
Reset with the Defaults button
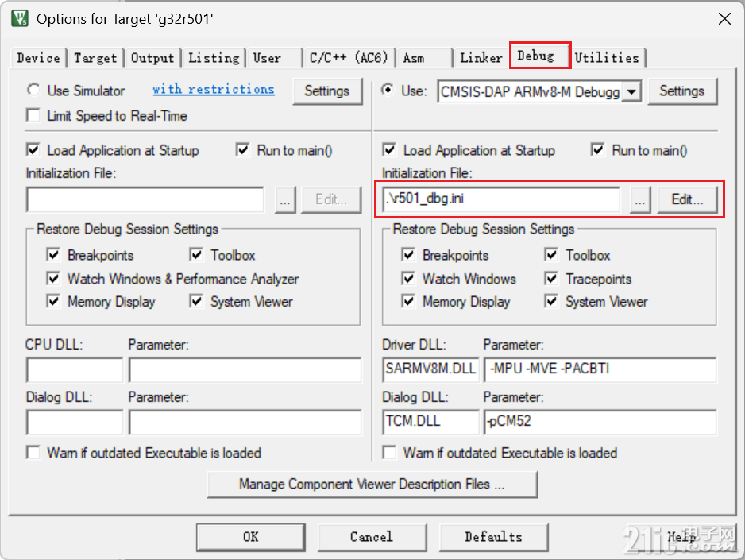click(493, 537)
